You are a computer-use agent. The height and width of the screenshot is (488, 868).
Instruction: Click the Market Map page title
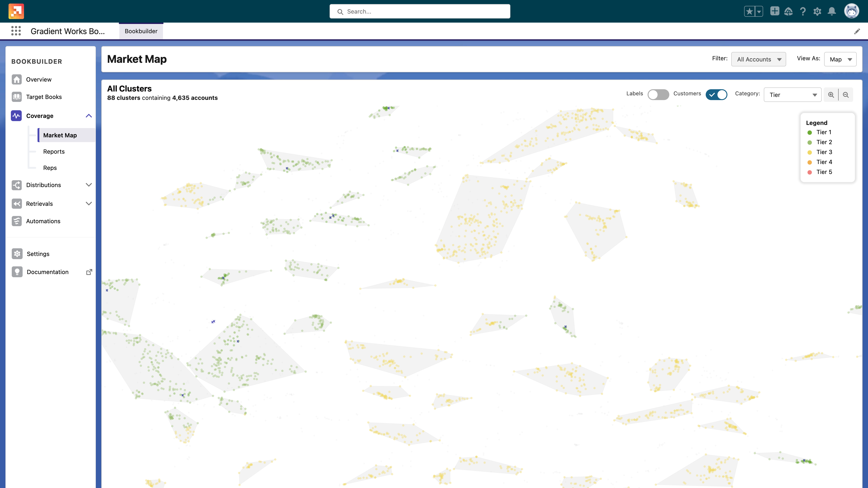(137, 59)
